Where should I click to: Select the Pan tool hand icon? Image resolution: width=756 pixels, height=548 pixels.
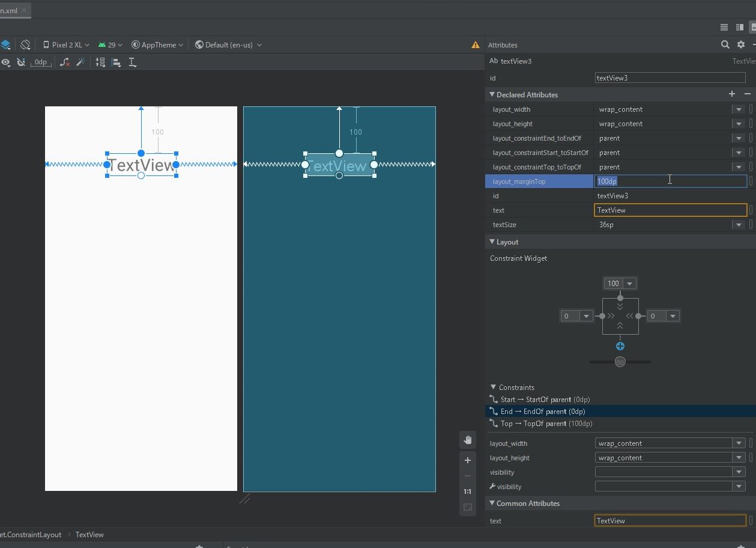tap(467, 439)
